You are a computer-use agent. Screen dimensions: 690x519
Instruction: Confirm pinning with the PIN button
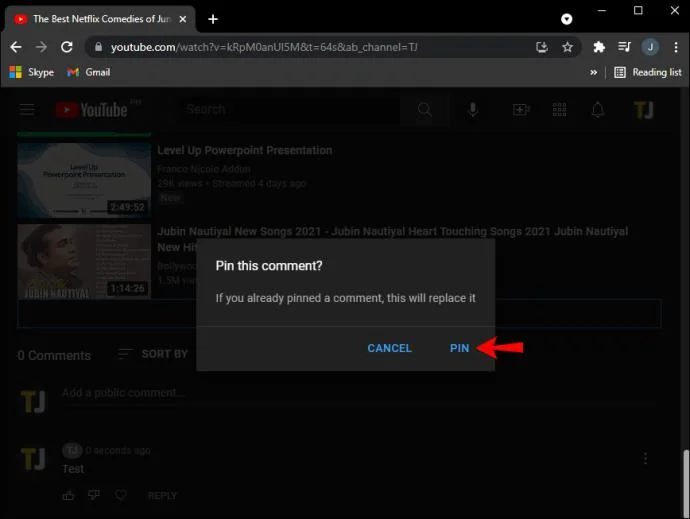[x=459, y=348]
